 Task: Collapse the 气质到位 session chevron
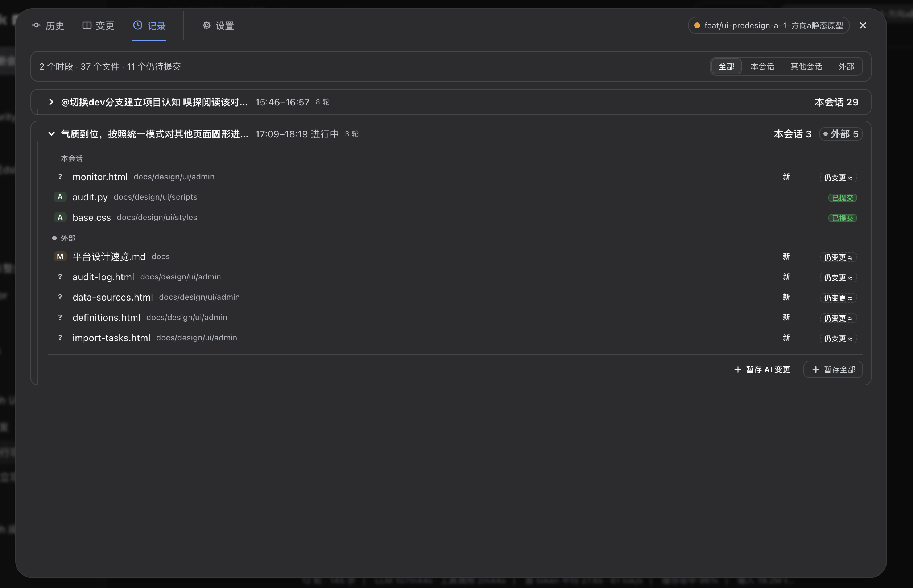51,134
